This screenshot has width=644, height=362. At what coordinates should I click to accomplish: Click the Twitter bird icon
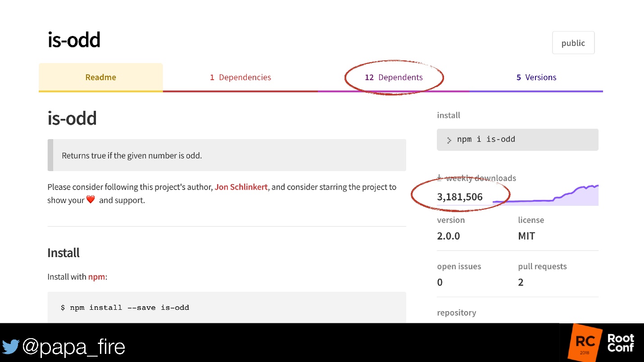click(x=10, y=346)
